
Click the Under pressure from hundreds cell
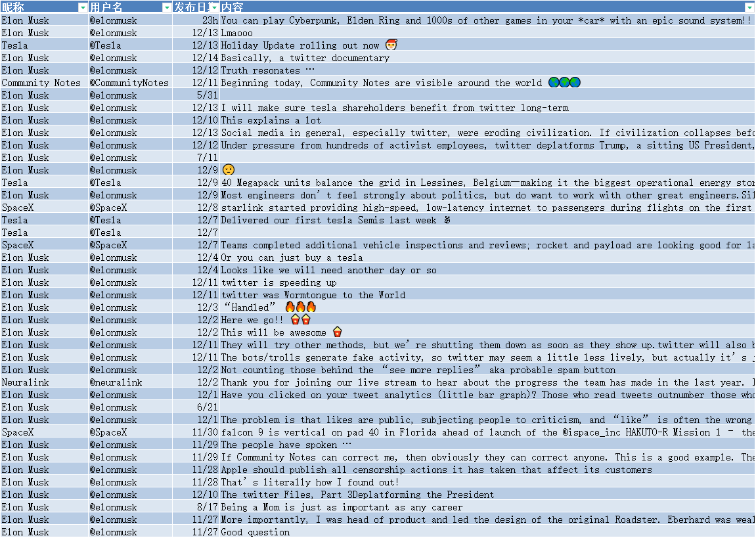[x=487, y=145]
